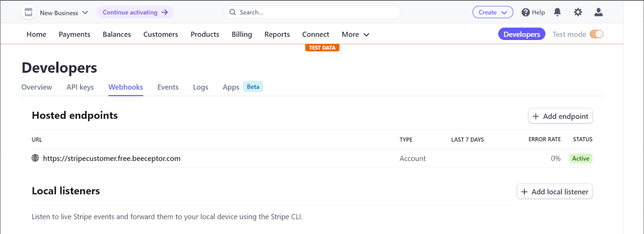
Task: Open settings via the gear icon
Action: pyautogui.click(x=578, y=12)
